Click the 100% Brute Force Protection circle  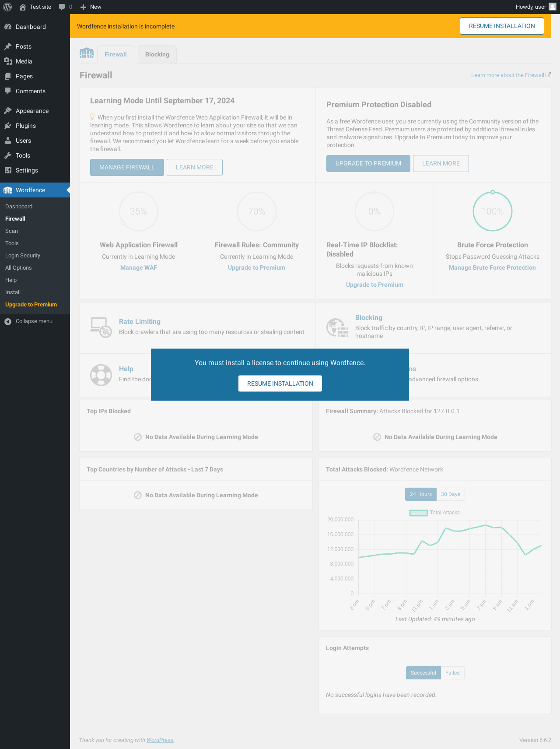click(493, 211)
